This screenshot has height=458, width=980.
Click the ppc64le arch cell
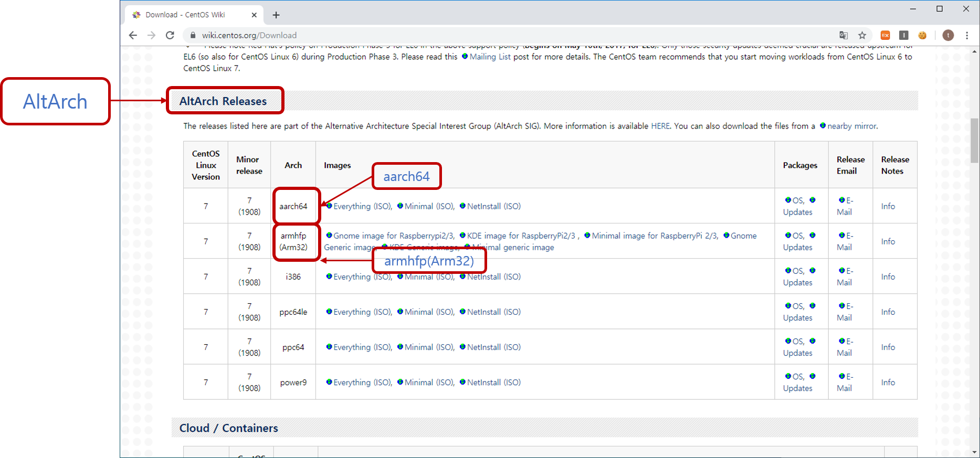[293, 312]
